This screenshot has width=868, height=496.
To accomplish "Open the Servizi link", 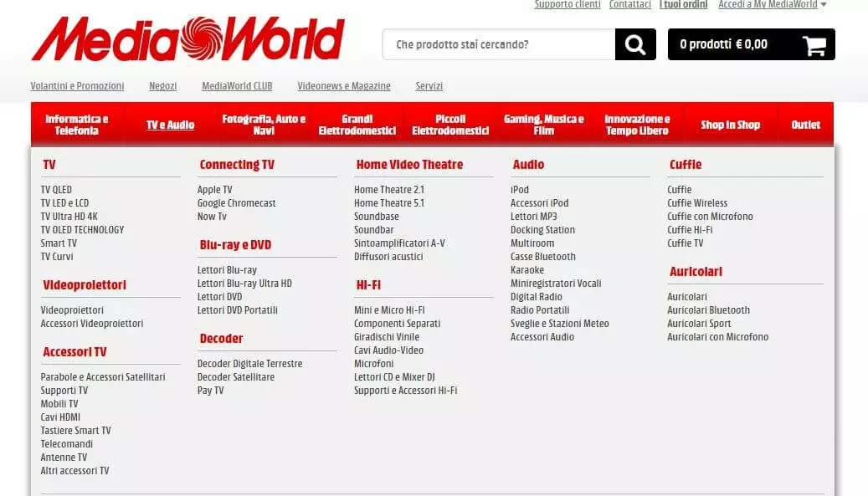I will [429, 85].
